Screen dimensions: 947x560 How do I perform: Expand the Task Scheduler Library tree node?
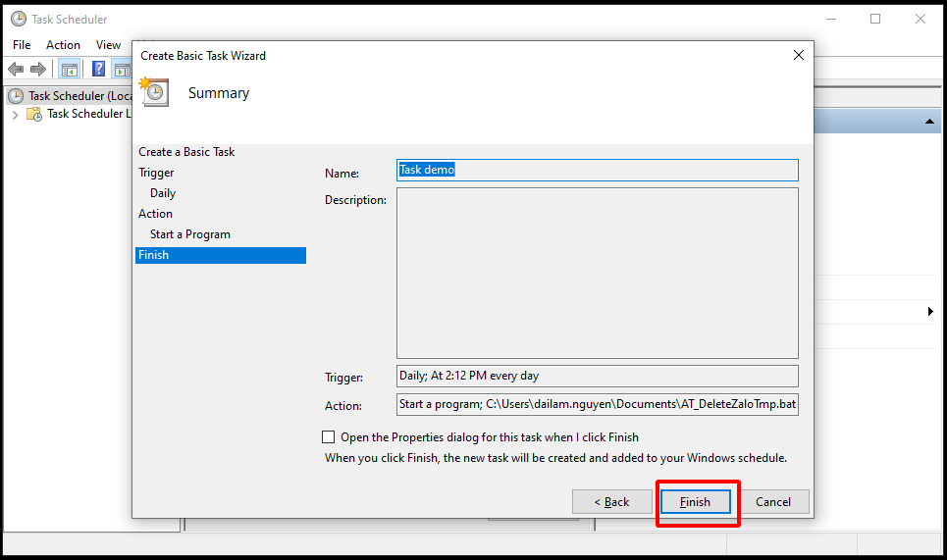[15, 114]
